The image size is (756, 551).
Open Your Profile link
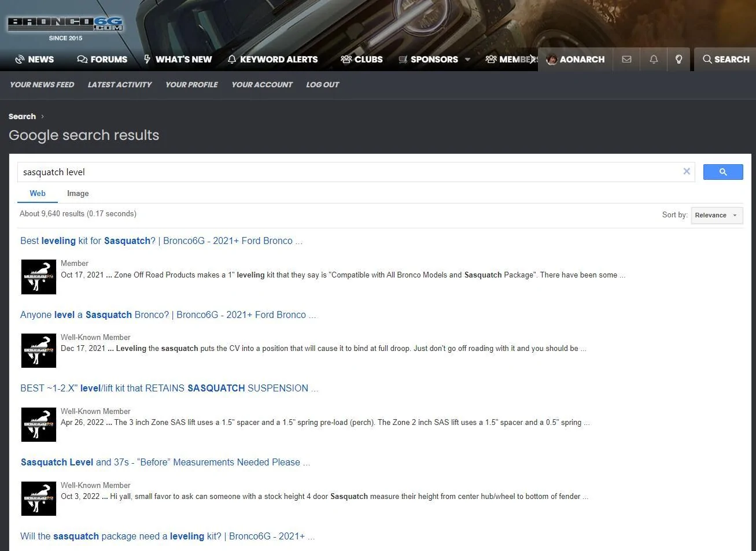[191, 84]
